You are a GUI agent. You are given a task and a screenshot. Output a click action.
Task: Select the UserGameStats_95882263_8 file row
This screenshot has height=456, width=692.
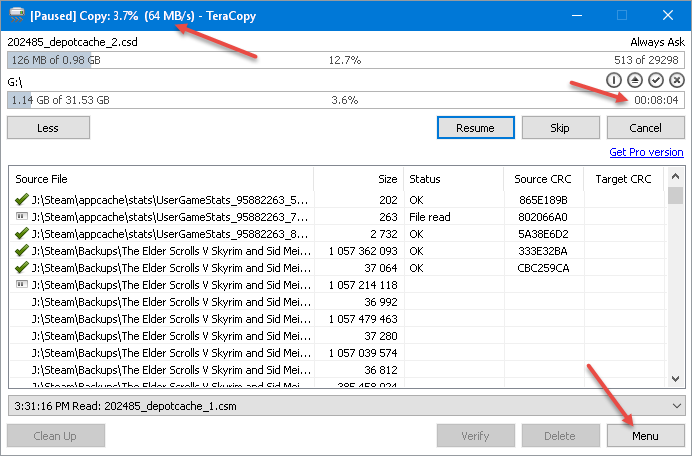[337, 234]
